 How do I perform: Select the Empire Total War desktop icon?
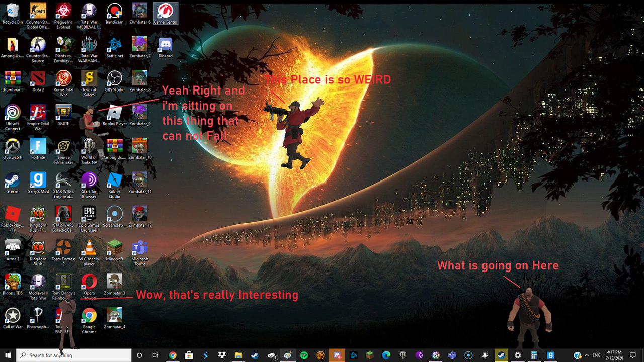(x=38, y=117)
